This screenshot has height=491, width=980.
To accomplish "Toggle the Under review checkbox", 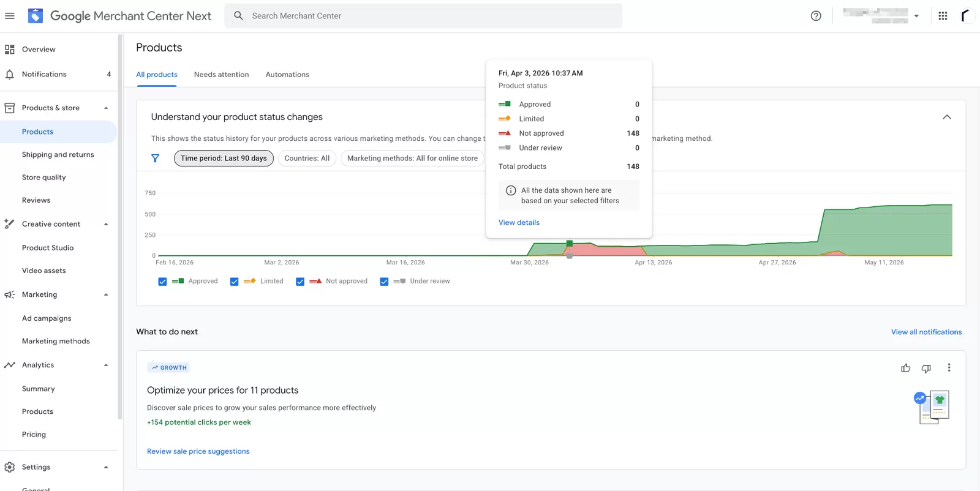I will coord(384,282).
